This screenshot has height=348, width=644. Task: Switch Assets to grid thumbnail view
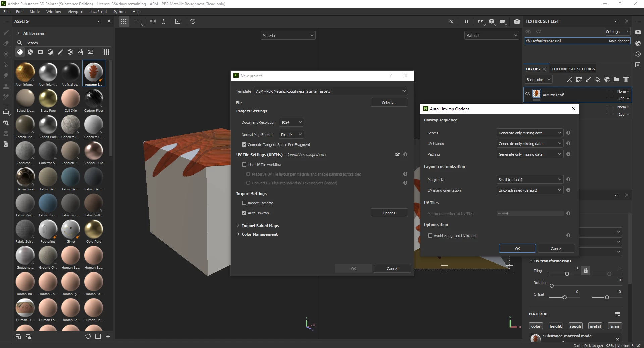(106, 52)
